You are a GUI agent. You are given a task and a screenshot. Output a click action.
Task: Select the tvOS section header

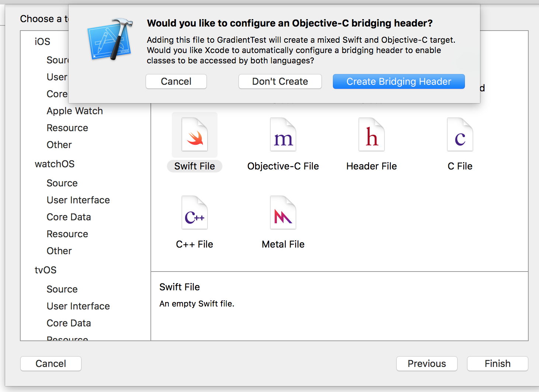[x=46, y=270]
